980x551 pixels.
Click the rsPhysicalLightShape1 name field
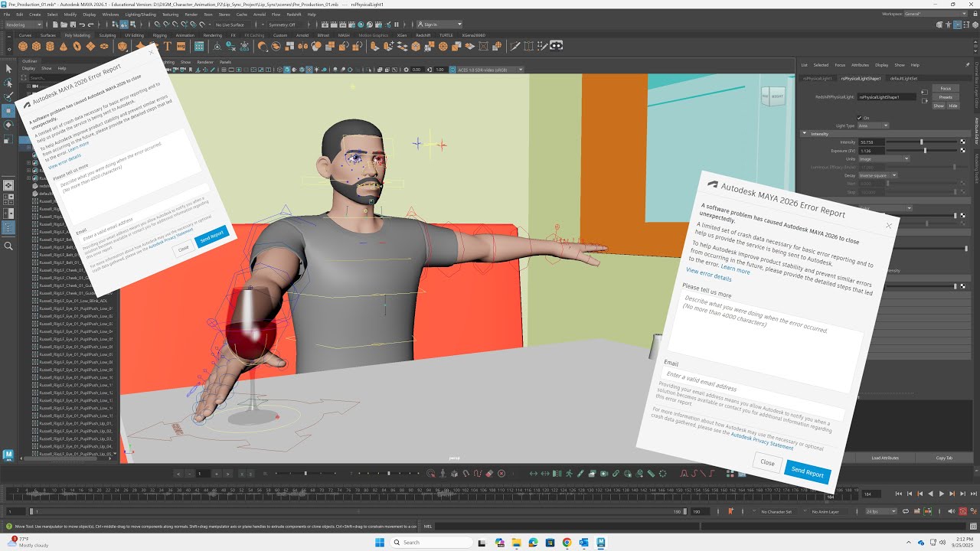coord(887,97)
